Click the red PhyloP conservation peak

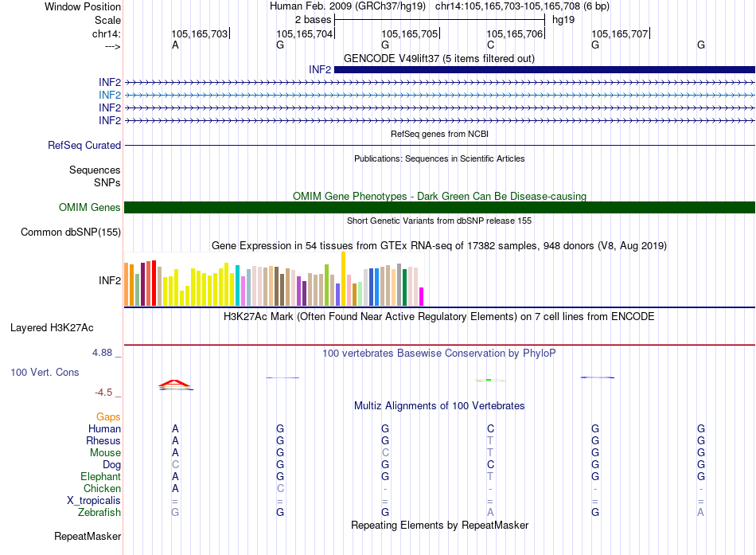(174, 384)
